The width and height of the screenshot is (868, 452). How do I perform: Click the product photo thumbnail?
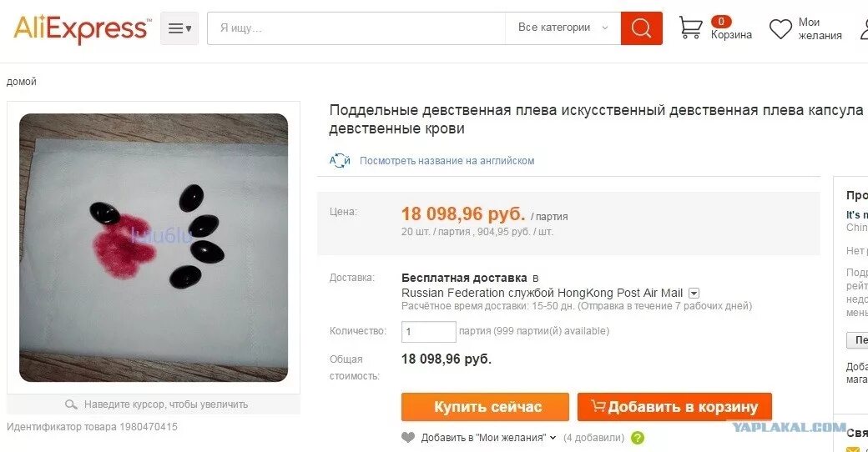tap(154, 248)
